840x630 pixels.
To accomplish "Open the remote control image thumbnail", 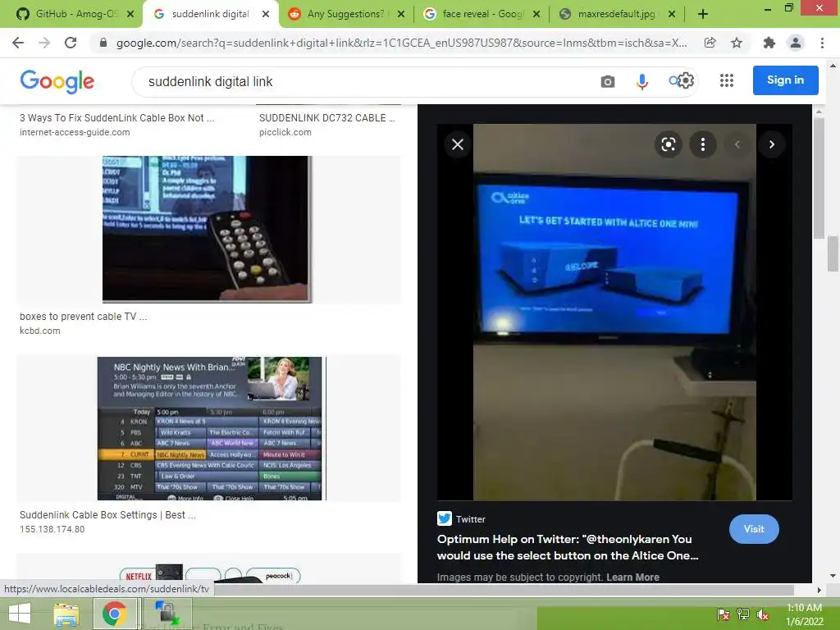I will pos(208,230).
